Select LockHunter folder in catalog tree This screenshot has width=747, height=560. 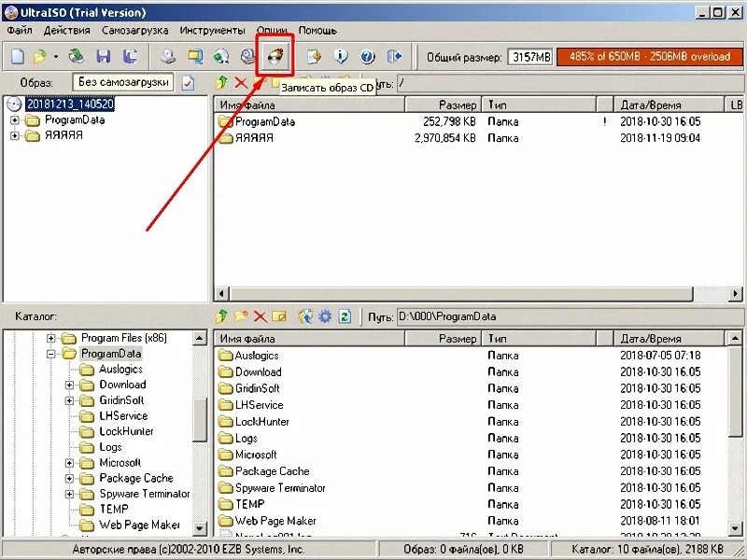click(x=126, y=431)
